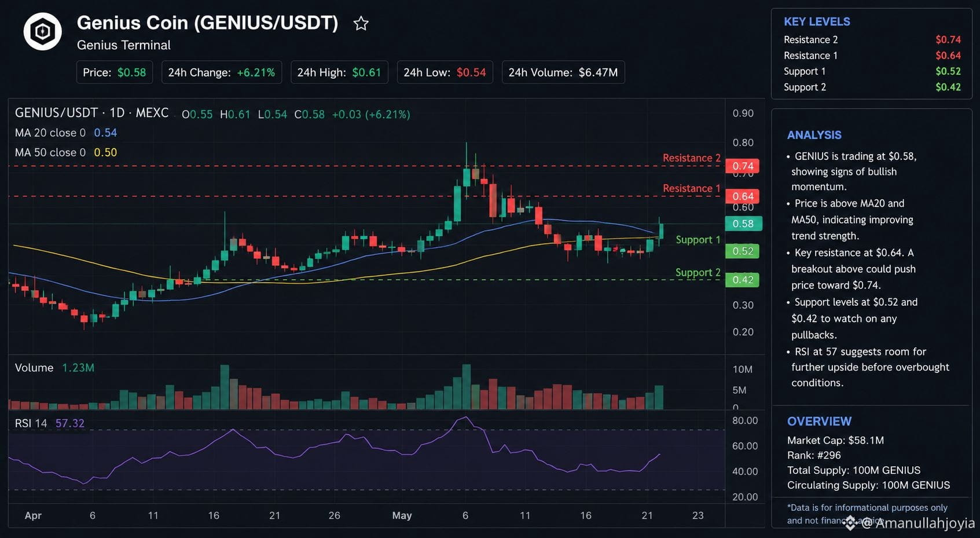Click the green 0.58 current price tag
This screenshot has width=980, height=538.
tap(743, 224)
